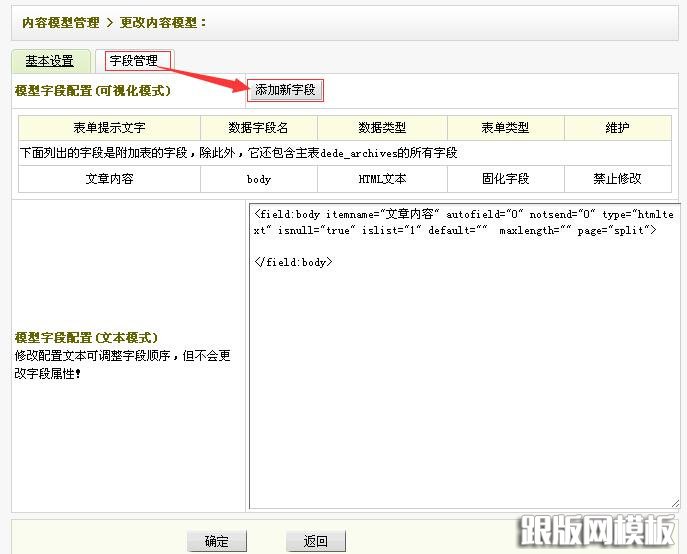Click the body field name cell

[x=259, y=179]
